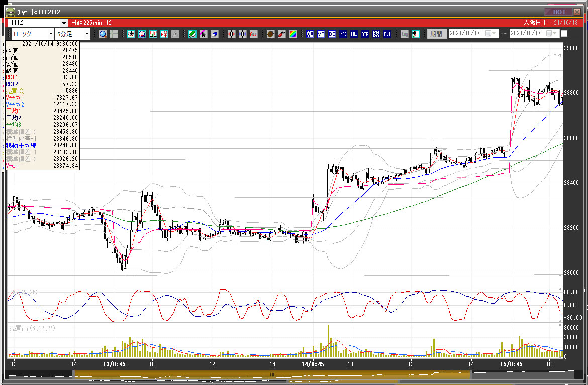The height and width of the screenshot is (385, 588).
Task: Click the 期間 period button
Action: tap(437, 34)
